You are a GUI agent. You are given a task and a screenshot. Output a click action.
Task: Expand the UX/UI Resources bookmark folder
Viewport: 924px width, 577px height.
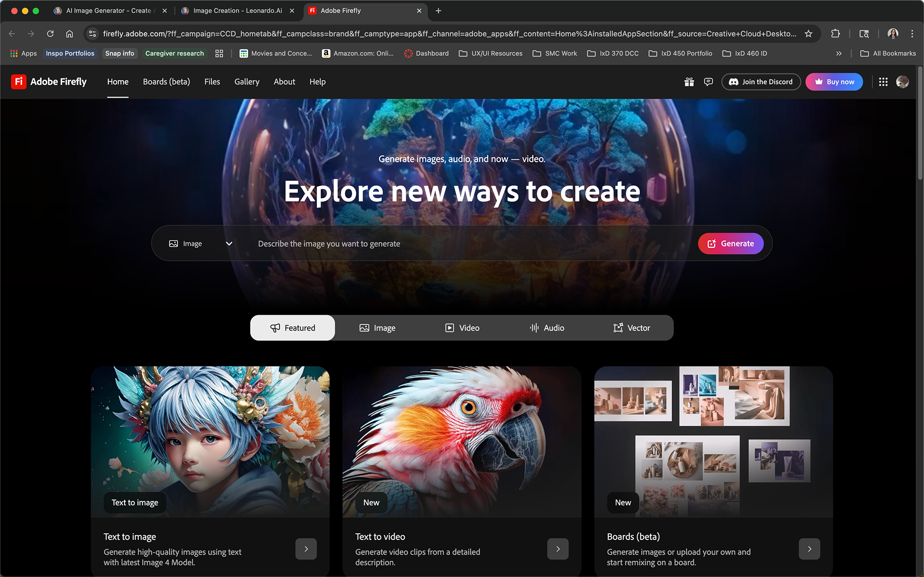[x=490, y=53]
